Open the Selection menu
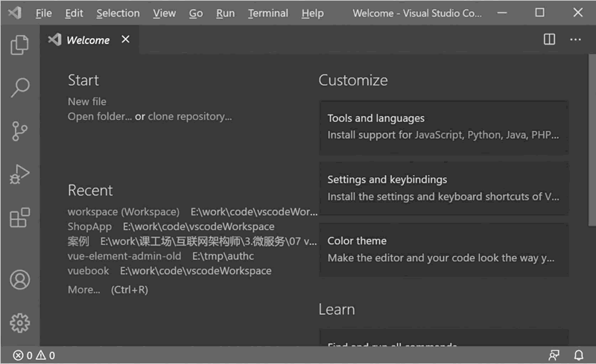 118,13
